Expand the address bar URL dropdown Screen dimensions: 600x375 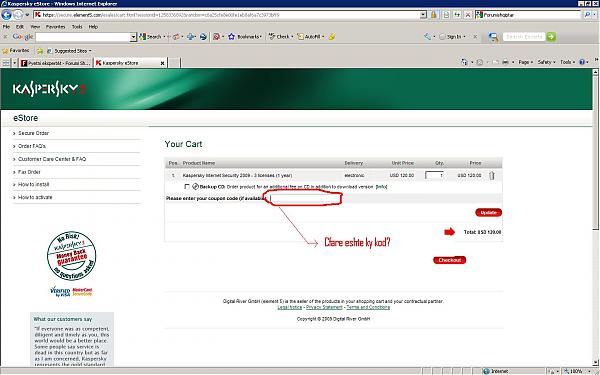pyautogui.click(x=423, y=15)
